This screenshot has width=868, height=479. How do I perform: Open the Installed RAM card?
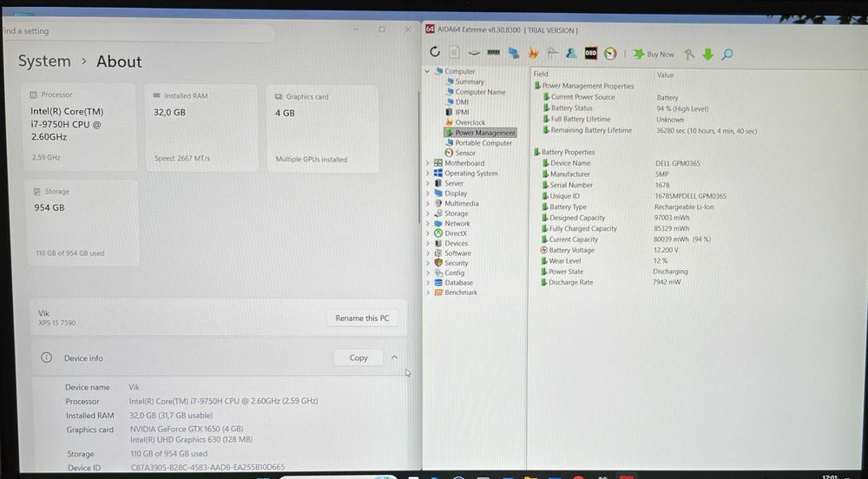point(201,128)
